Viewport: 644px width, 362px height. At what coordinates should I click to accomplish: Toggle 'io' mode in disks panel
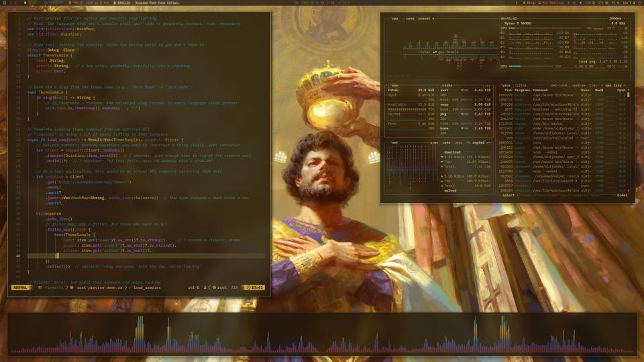(487, 85)
